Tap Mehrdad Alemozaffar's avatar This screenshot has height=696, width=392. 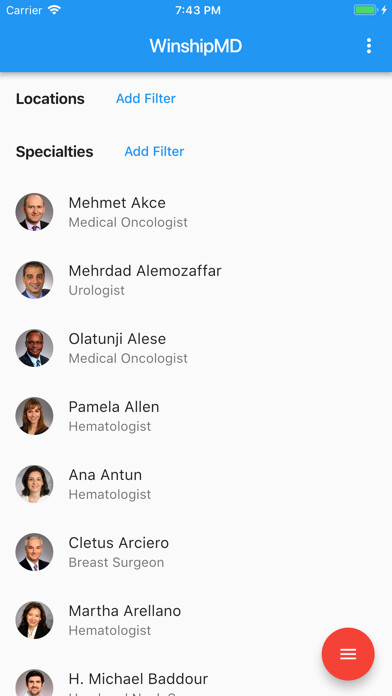34,280
